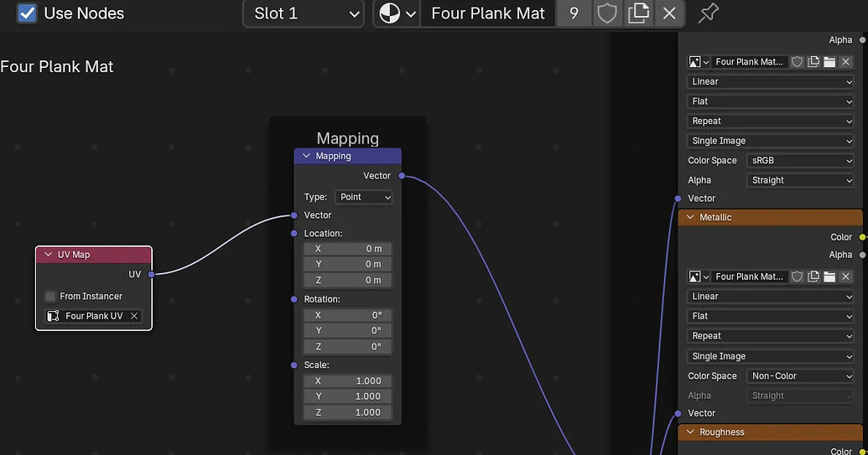This screenshot has height=455, width=868.
Task: Click the Rotation Y value field
Action: click(348, 331)
